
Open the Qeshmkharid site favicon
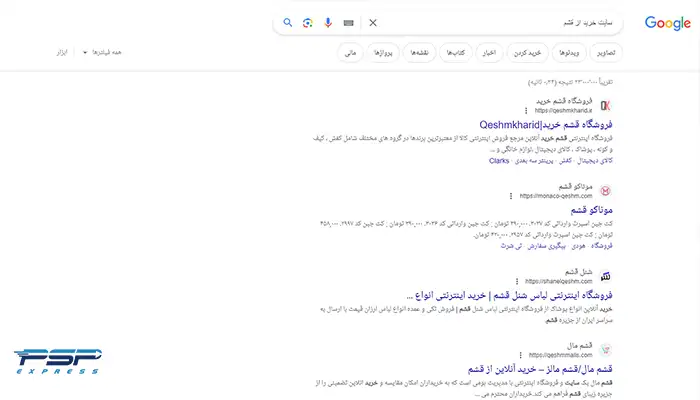(x=605, y=105)
